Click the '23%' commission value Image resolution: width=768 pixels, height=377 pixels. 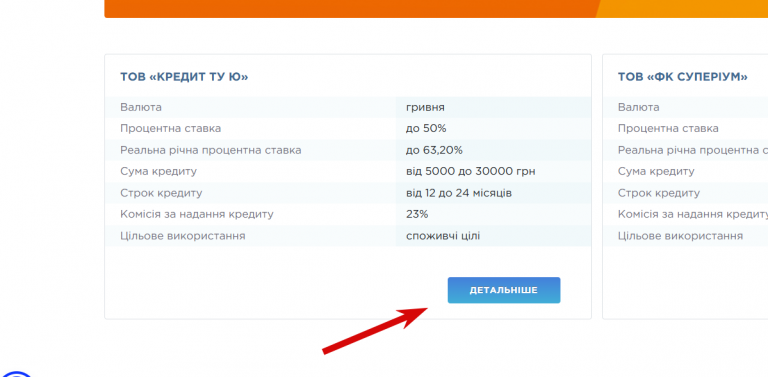417,214
